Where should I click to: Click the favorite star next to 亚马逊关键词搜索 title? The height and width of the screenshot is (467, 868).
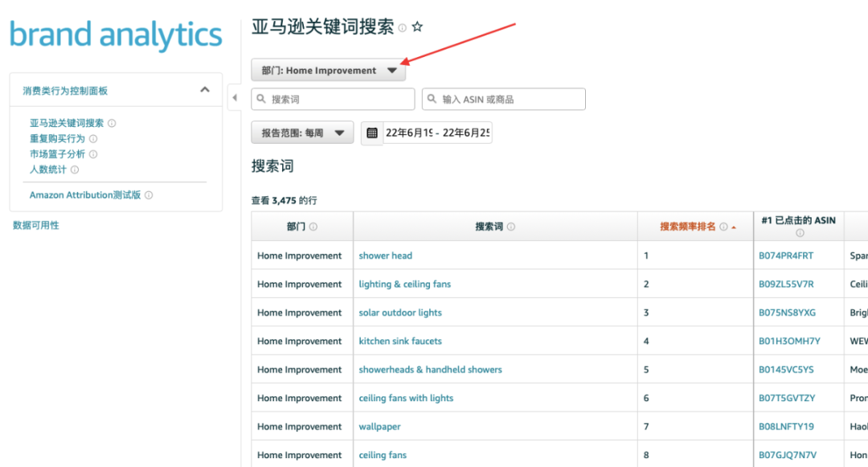coord(417,27)
